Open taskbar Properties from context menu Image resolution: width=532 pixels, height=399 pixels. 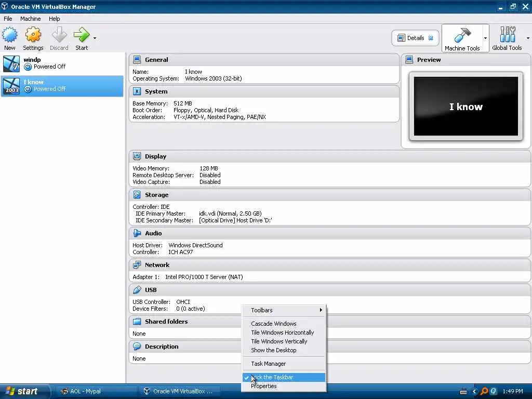click(x=284, y=386)
